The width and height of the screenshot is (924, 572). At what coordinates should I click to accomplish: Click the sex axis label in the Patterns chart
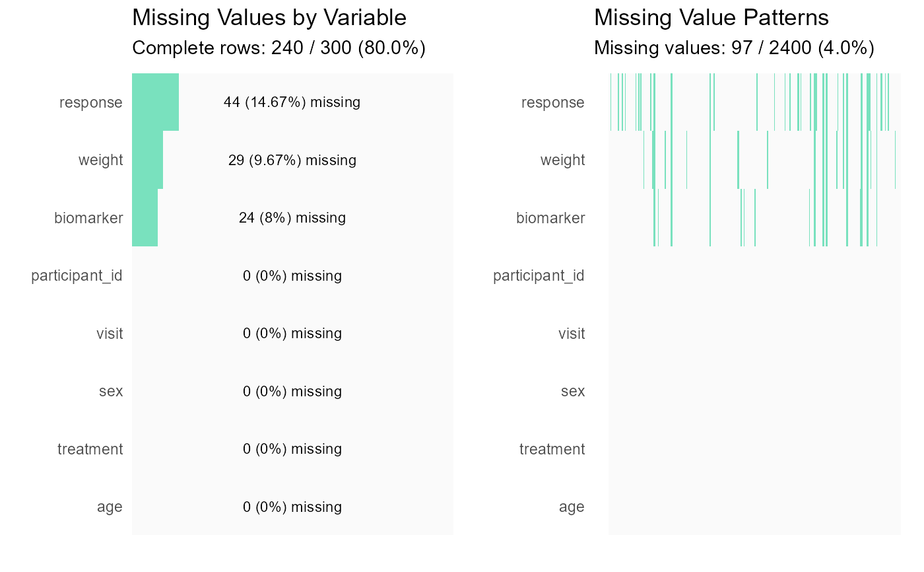coord(572,392)
